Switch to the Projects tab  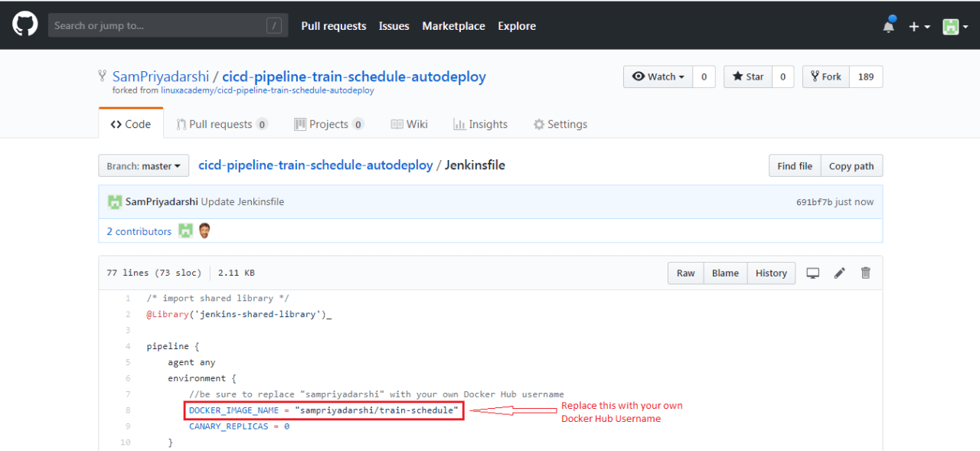tap(329, 124)
